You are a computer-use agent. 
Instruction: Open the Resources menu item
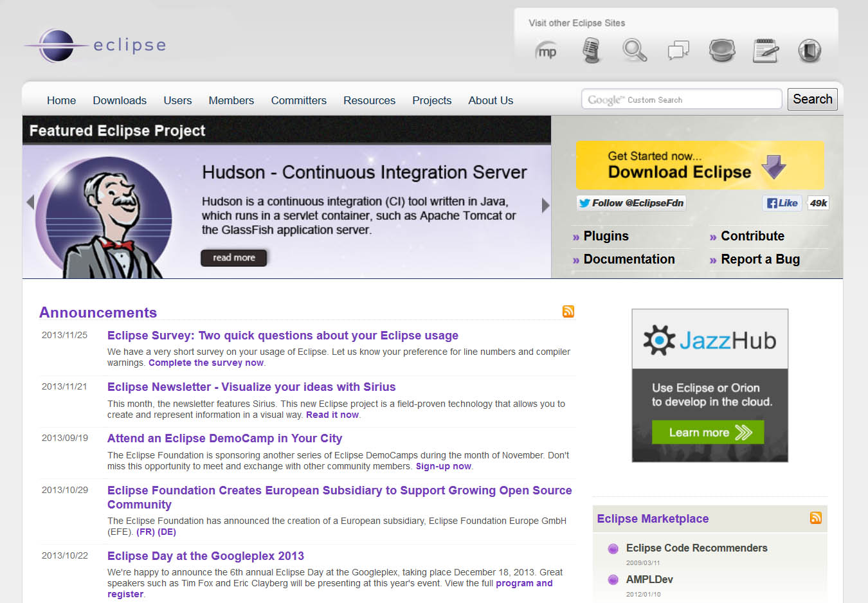[369, 100]
